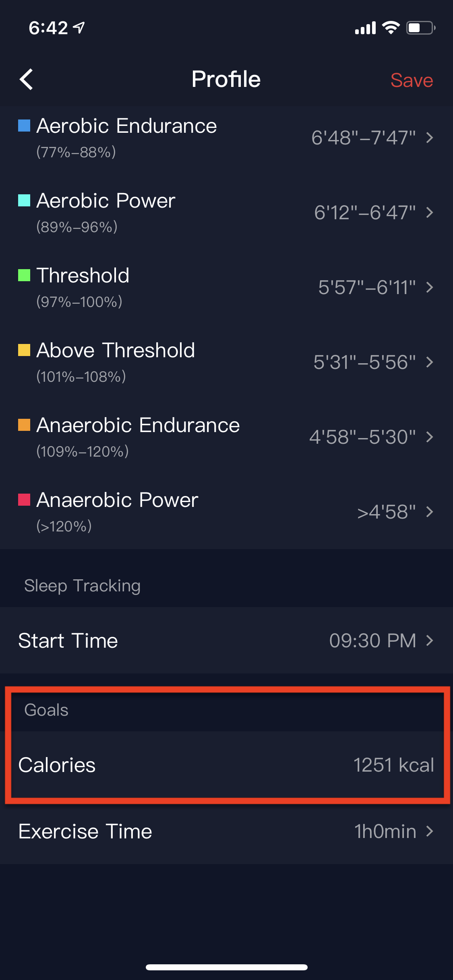
Task: Tap the red Anaerobic Power color square
Action: click(x=24, y=500)
